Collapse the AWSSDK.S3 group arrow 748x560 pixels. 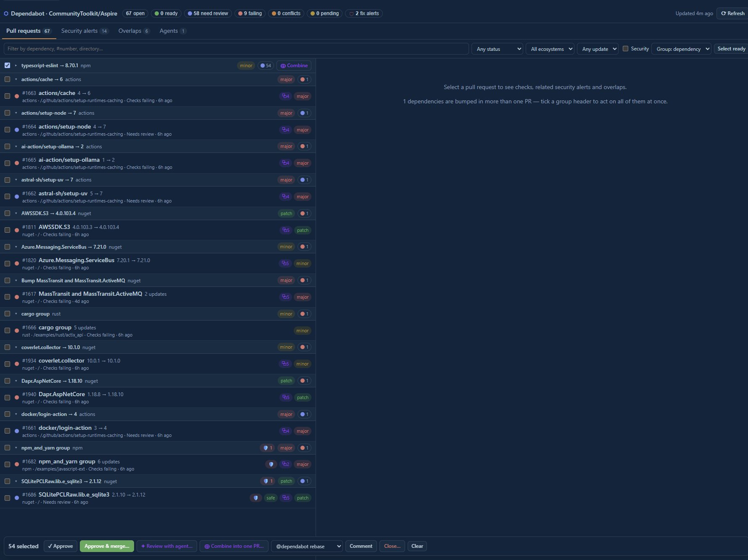pos(16,213)
